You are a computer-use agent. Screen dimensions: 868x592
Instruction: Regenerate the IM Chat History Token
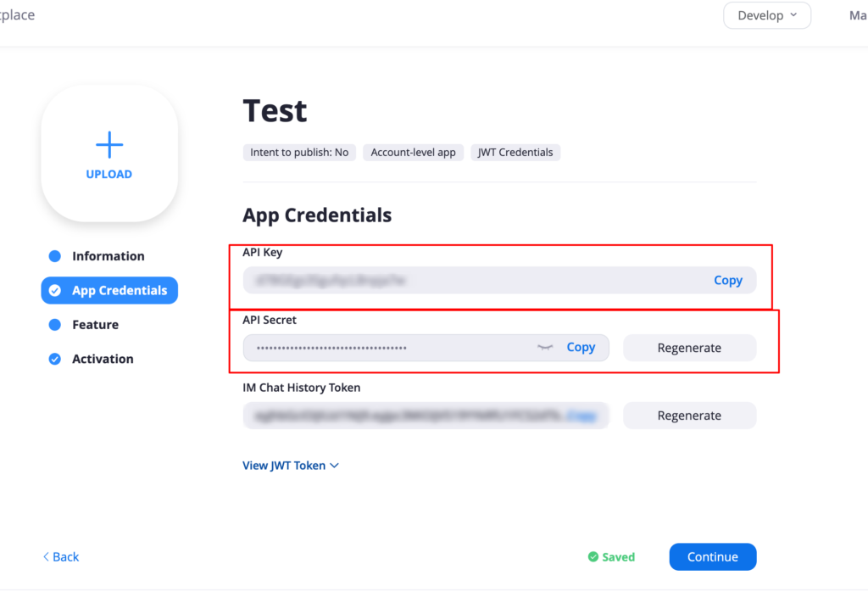click(x=689, y=416)
